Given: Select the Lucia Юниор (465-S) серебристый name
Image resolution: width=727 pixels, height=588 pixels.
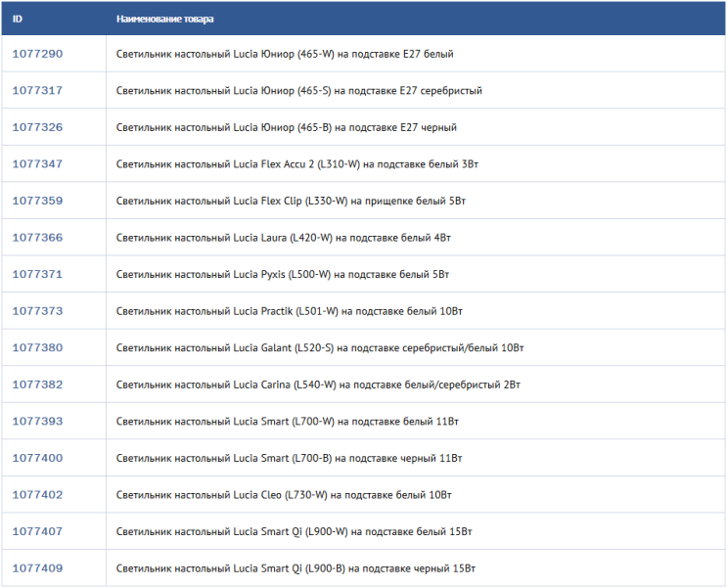Looking at the screenshot, I should point(299,91).
